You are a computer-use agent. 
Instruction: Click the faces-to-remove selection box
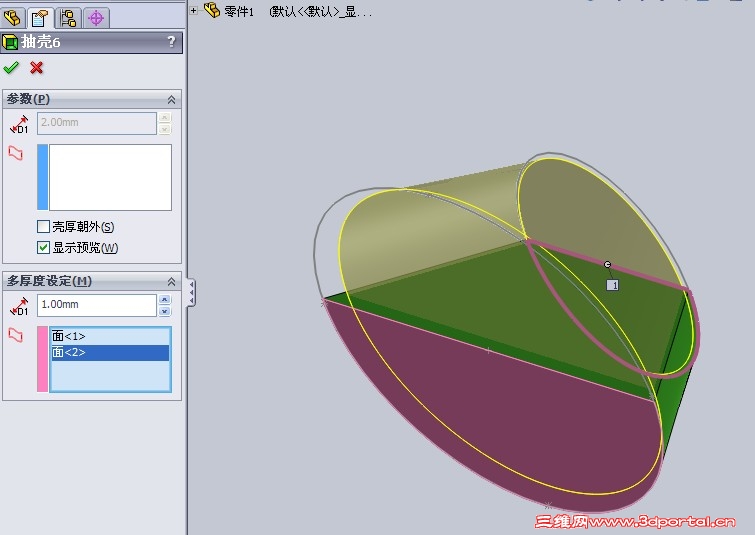110,177
